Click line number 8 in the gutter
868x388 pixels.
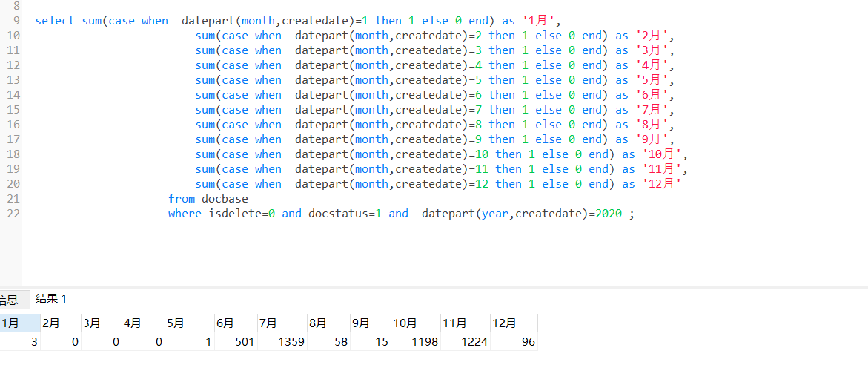15,7
